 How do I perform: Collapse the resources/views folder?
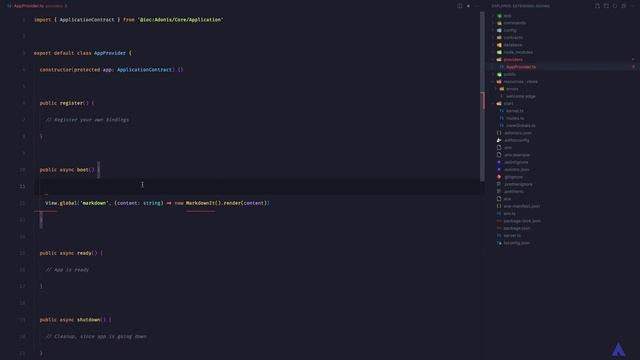tap(520, 82)
